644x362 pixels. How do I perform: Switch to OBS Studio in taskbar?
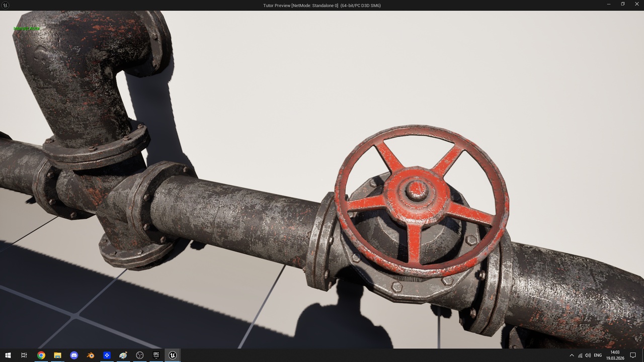pos(140,355)
